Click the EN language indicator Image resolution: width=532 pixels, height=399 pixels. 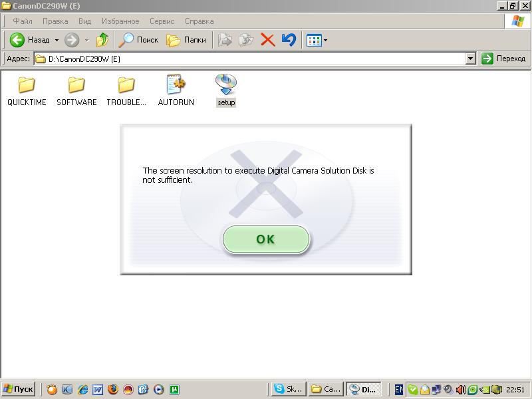tap(399, 390)
